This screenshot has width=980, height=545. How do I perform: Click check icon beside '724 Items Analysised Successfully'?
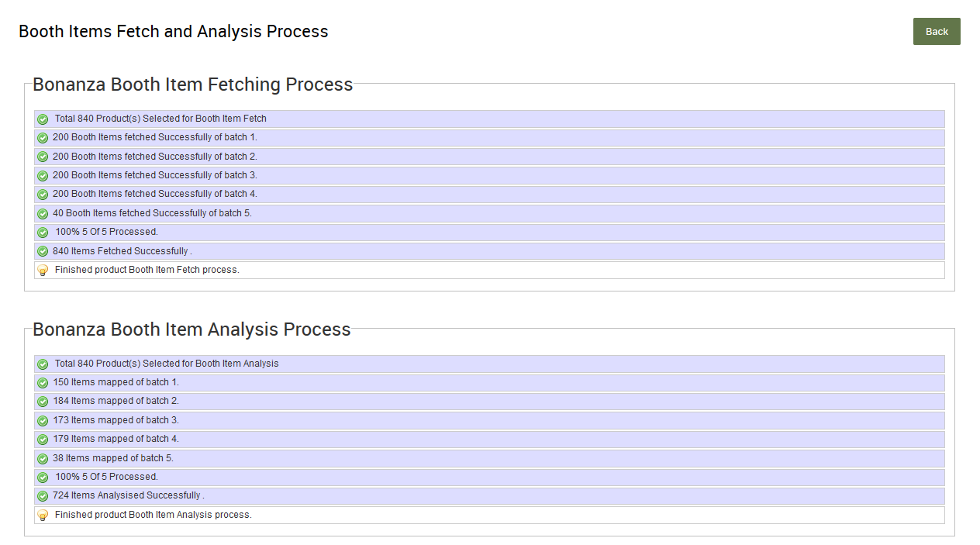coord(43,496)
